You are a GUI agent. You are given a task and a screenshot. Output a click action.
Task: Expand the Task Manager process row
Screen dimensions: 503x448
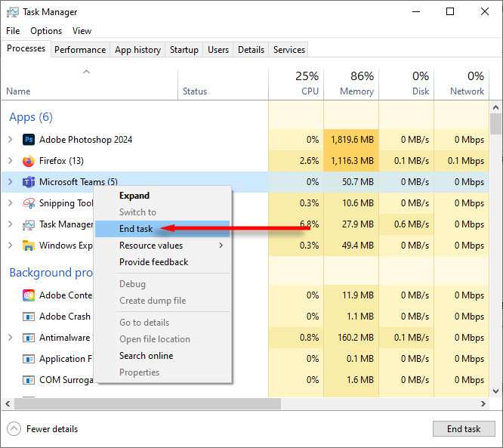(11, 224)
